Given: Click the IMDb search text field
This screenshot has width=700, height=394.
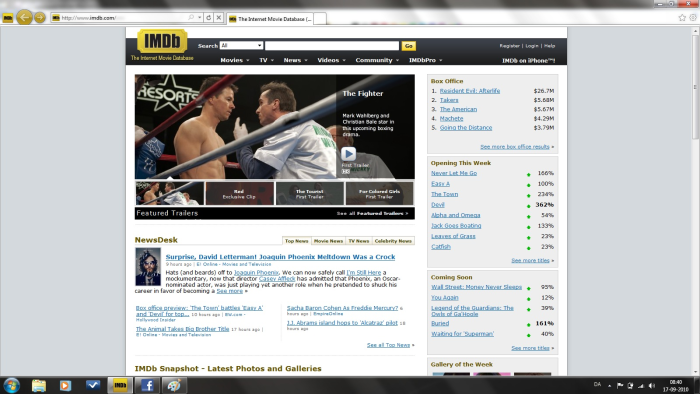Looking at the screenshot, I should (x=332, y=46).
